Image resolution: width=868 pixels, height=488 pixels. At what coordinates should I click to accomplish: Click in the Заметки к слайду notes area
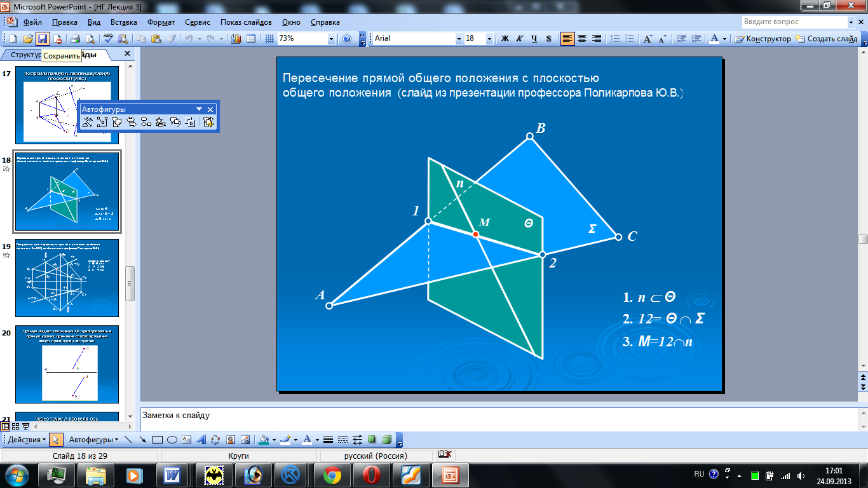coord(498,419)
